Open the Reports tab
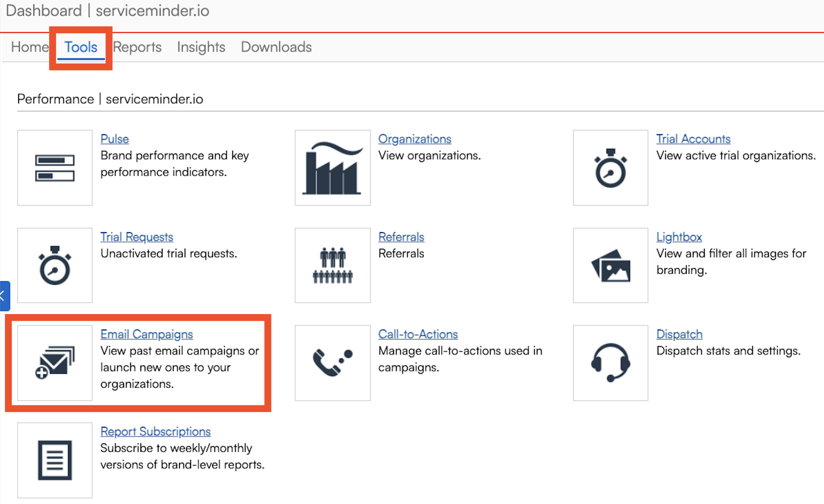Viewport: 824px width, 504px height. [137, 47]
